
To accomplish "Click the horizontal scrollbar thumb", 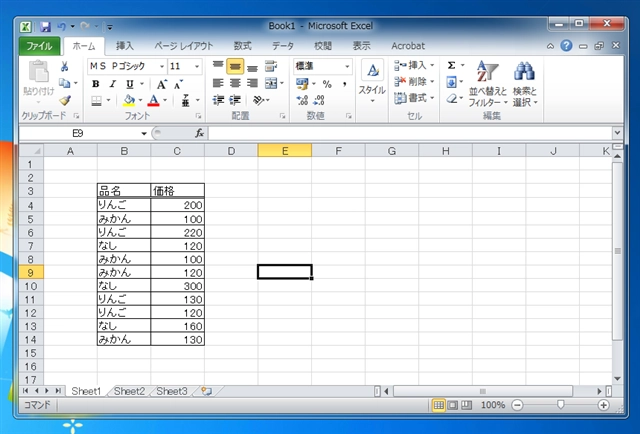I will pyautogui.click(x=483, y=391).
